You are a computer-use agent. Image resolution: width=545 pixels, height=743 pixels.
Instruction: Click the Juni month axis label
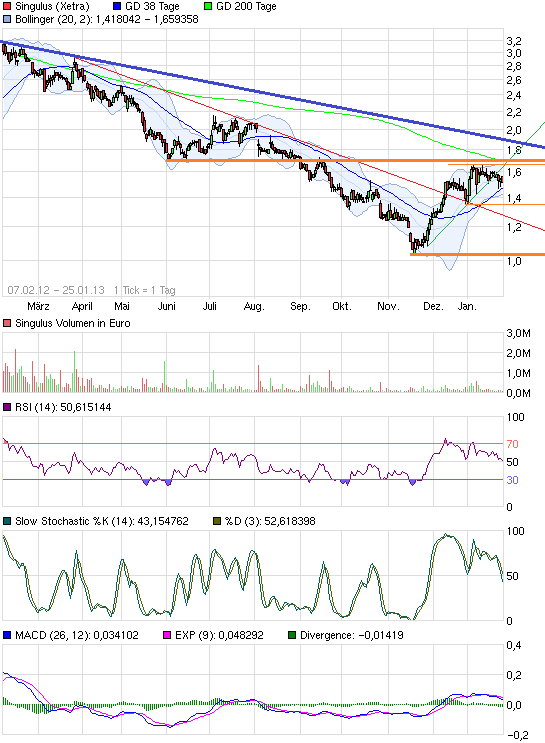pos(166,307)
